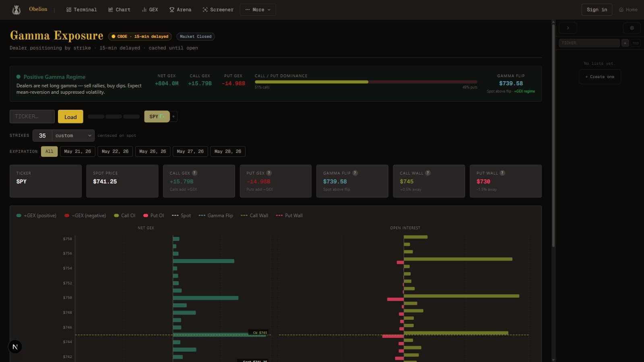Screen dimensions: 644x362
Task: Click the round N icon at bottom left
Action: tap(15, 347)
